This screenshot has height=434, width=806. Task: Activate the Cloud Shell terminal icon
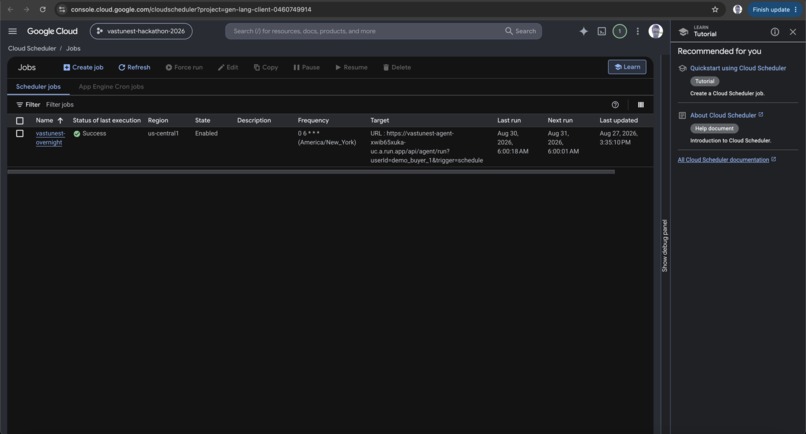click(x=601, y=31)
